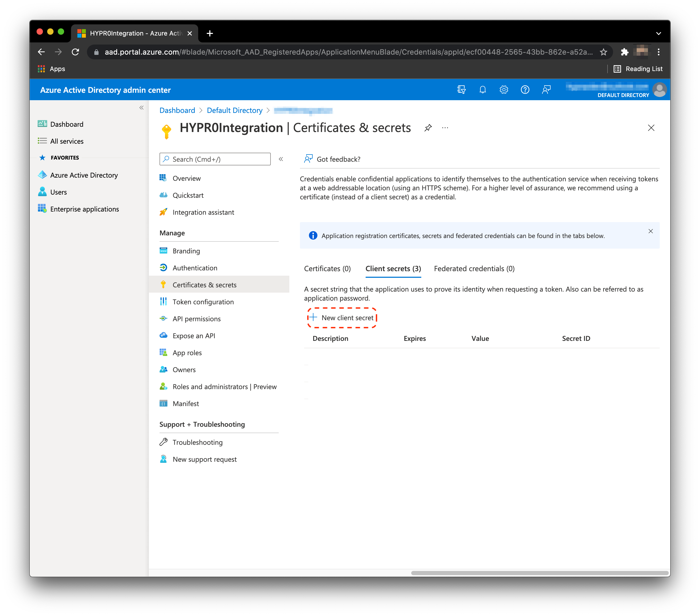Collapse the left portal sidebar
700x616 pixels.
[141, 108]
